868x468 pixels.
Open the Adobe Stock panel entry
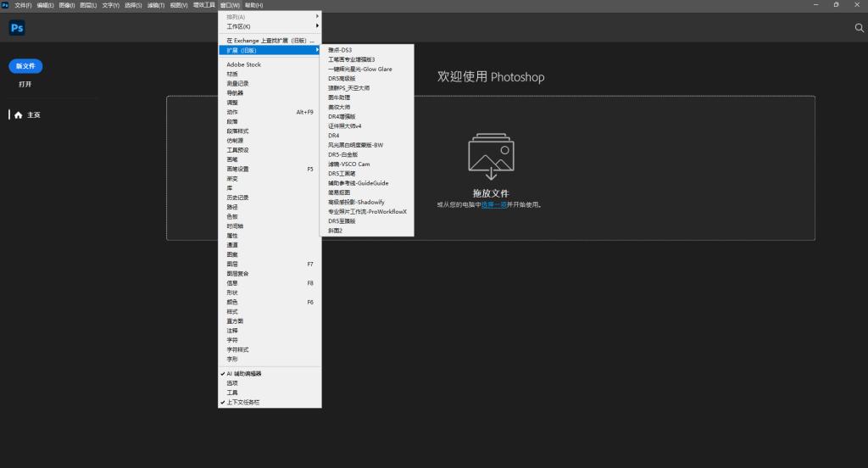click(x=270, y=64)
